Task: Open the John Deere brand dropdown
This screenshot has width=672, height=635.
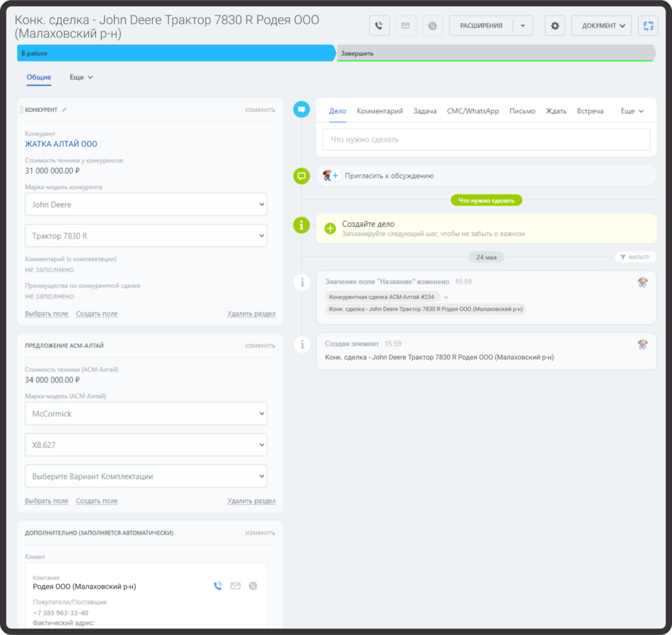Action: 146,204
